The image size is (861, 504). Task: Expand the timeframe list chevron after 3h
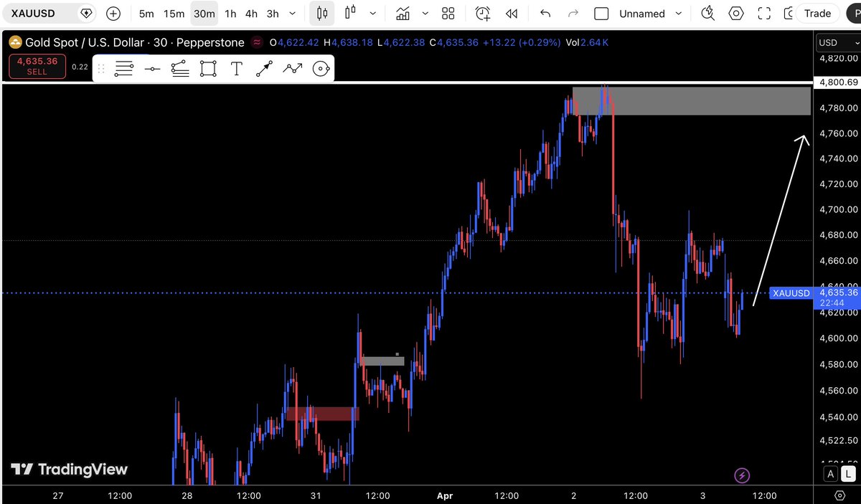(x=292, y=14)
